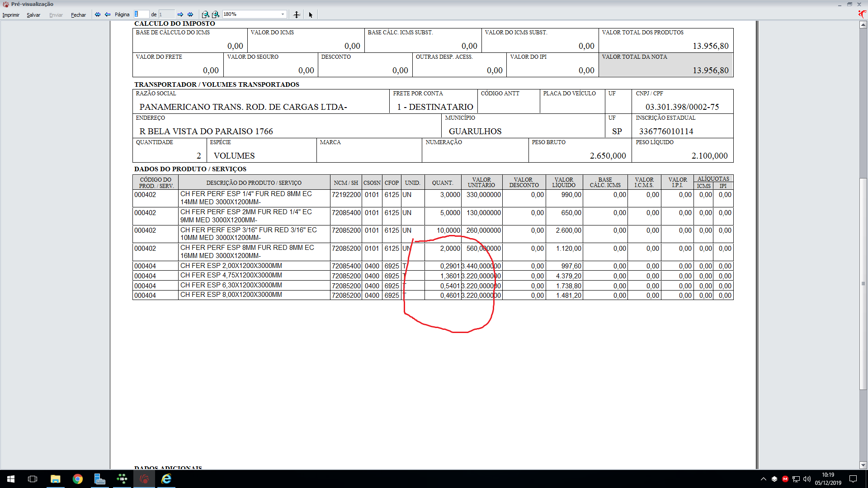Click the vertical scrollbar thumb
The width and height of the screenshot is (868, 488).
coord(863,284)
